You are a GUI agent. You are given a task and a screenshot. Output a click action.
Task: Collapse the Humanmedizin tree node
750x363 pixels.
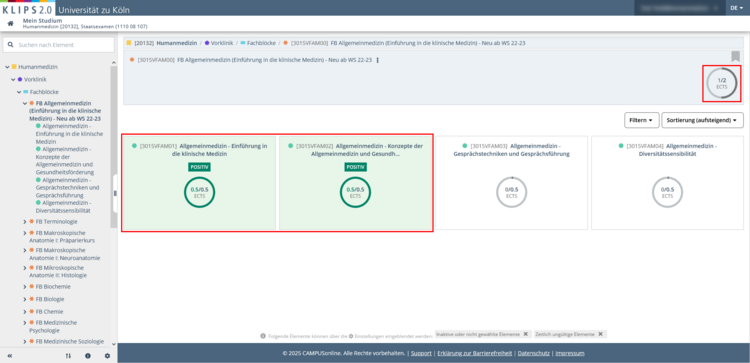coord(7,67)
